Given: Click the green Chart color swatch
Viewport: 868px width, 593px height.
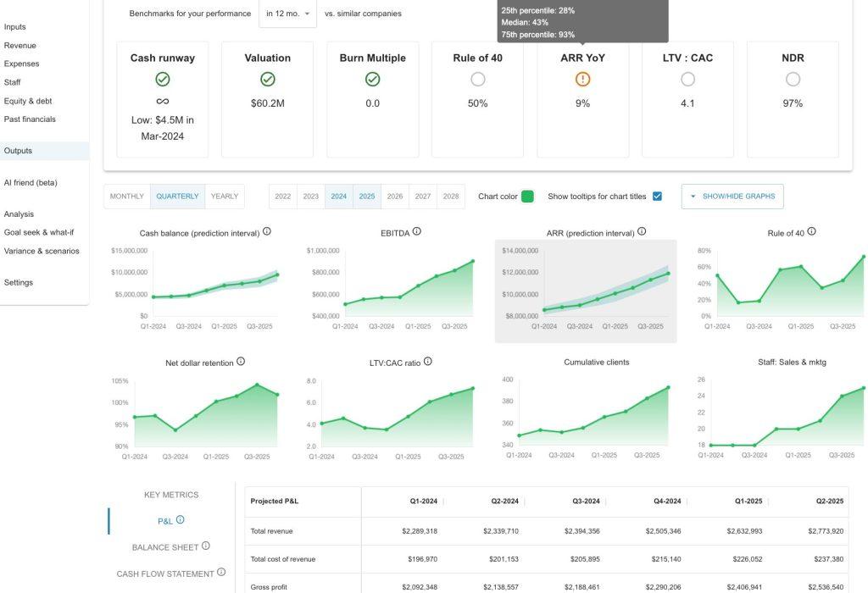Looking at the screenshot, I should [x=527, y=195].
